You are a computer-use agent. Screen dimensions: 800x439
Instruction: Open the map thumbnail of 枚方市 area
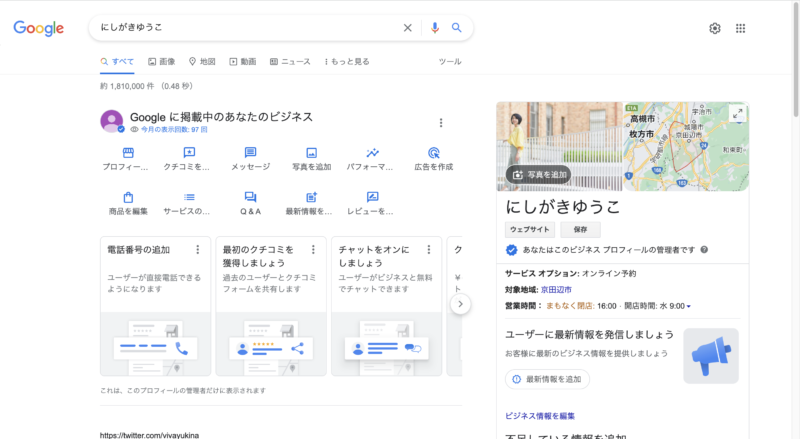pyautogui.click(x=686, y=147)
